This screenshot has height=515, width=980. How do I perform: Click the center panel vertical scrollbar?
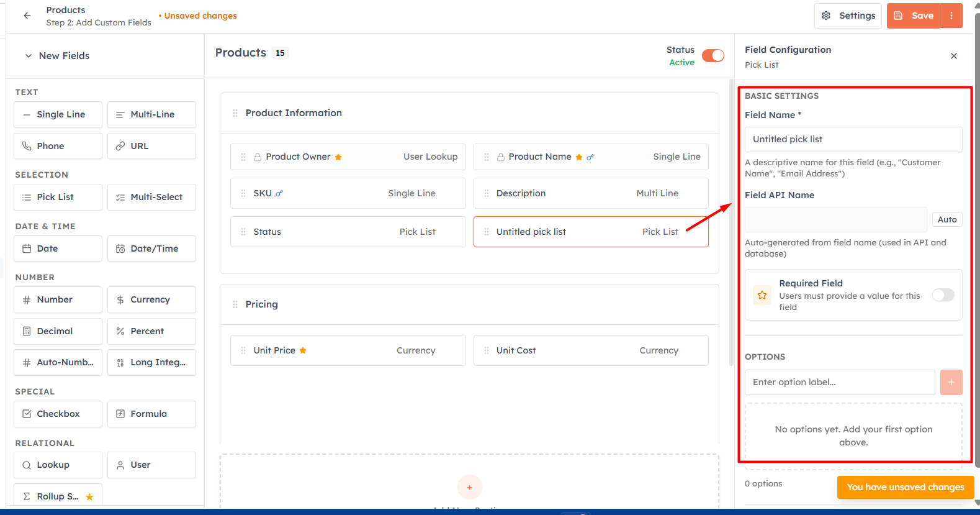(x=731, y=224)
